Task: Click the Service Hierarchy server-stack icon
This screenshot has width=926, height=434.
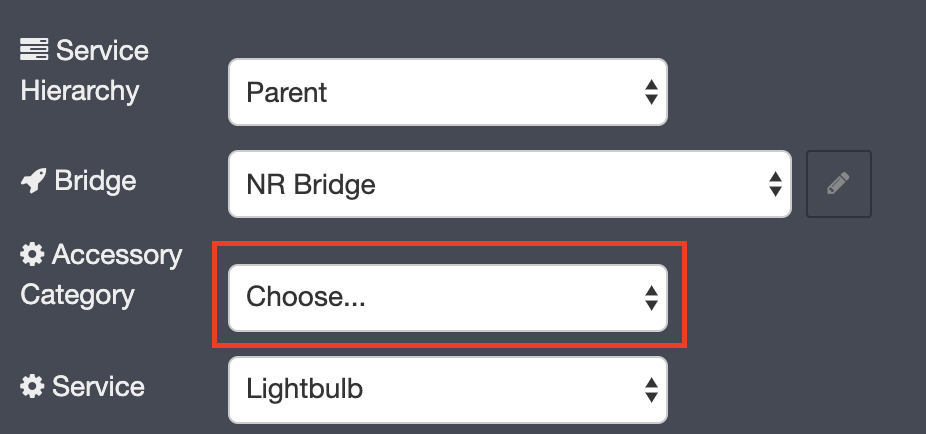Action: [34, 50]
